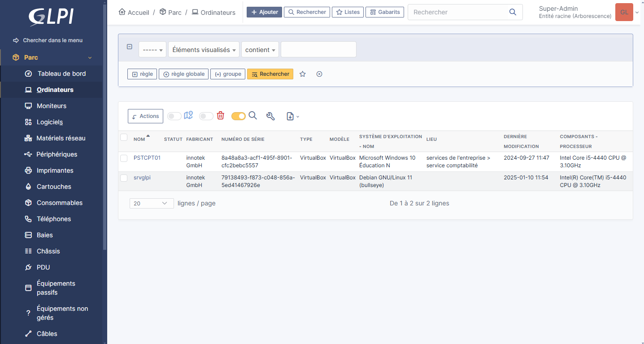Save search with the star icon
Image resolution: width=644 pixels, height=344 pixels.
coord(303,74)
